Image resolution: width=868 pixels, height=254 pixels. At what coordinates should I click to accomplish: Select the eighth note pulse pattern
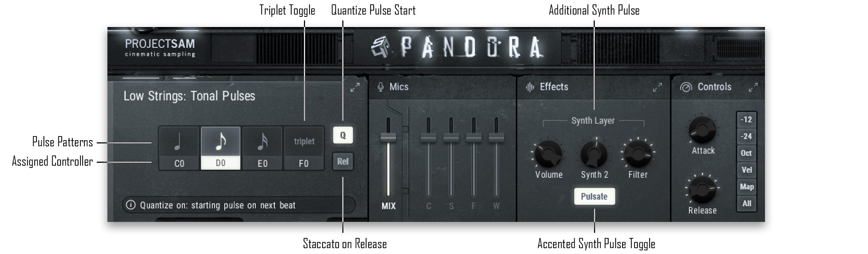221,142
